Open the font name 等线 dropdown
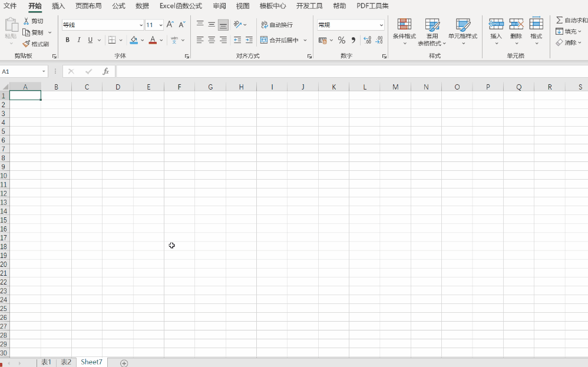The image size is (588, 367). 141,25
